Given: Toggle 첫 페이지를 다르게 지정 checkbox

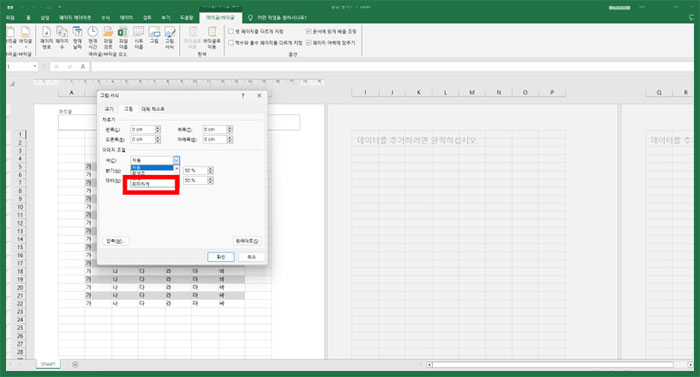Looking at the screenshot, I should coord(231,31).
